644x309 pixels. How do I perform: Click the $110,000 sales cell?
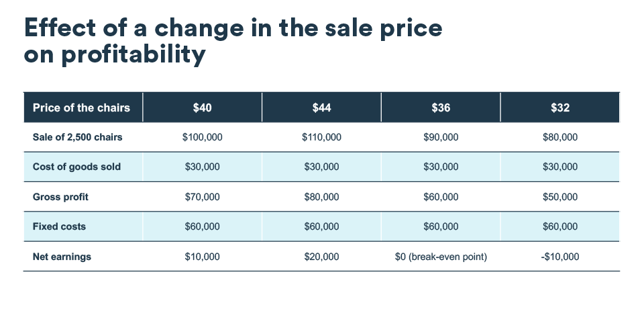point(321,138)
